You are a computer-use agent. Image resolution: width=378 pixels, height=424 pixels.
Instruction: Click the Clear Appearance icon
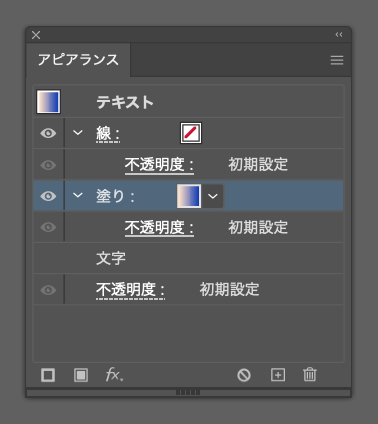coord(244,375)
